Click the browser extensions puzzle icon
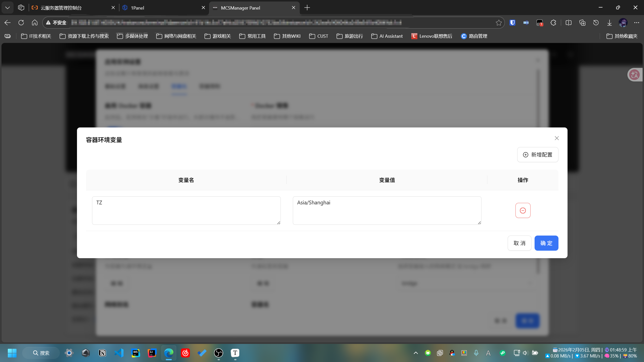 click(x=553, y=23)
